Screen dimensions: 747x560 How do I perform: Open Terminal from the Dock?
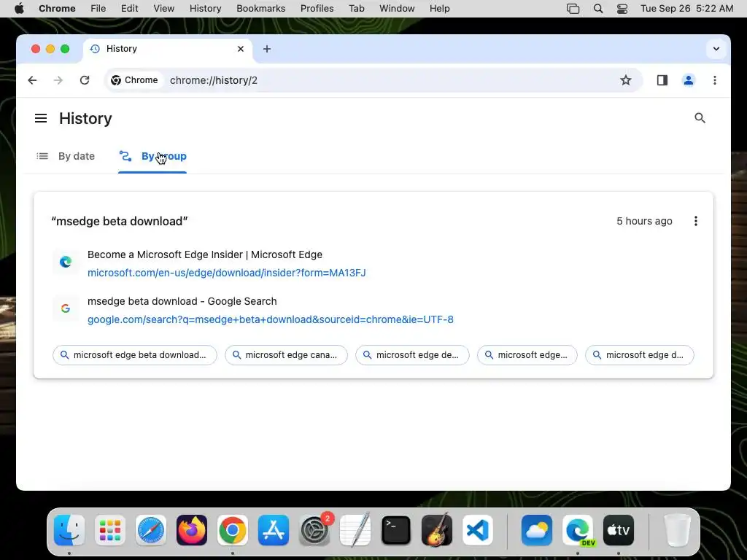396,530
